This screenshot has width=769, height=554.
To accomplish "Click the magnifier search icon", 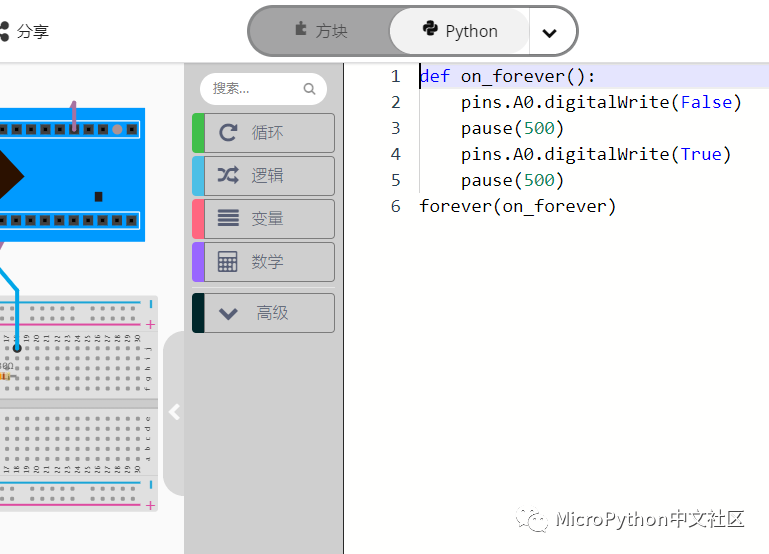I will 309,89.
